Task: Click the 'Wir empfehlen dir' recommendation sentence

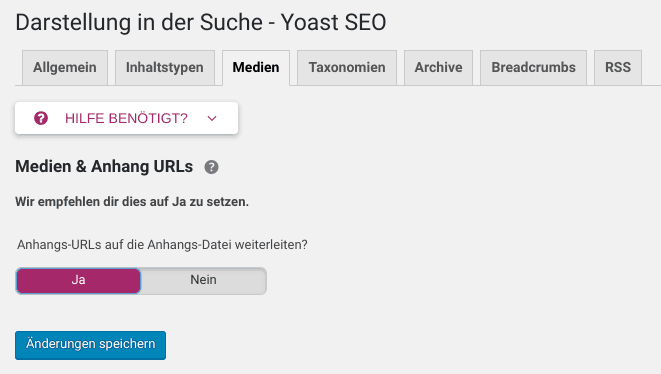Action: (x=132, y=202)
